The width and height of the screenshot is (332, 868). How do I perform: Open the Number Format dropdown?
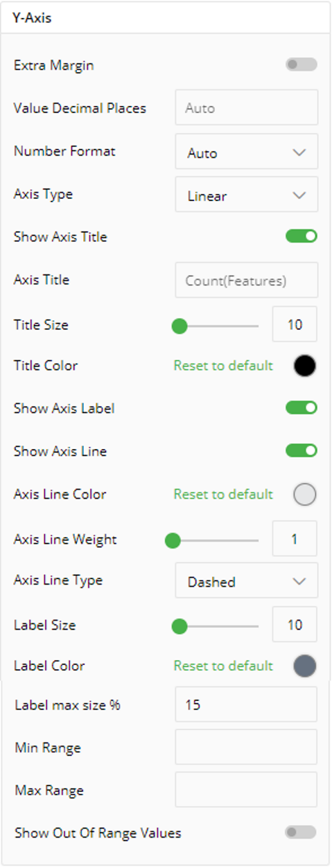coord(247,152)
